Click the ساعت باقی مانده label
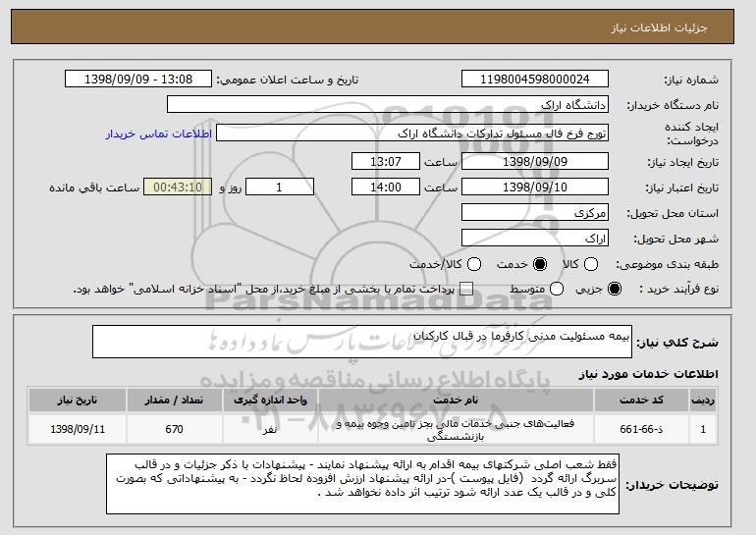 [x=94, y=187]
